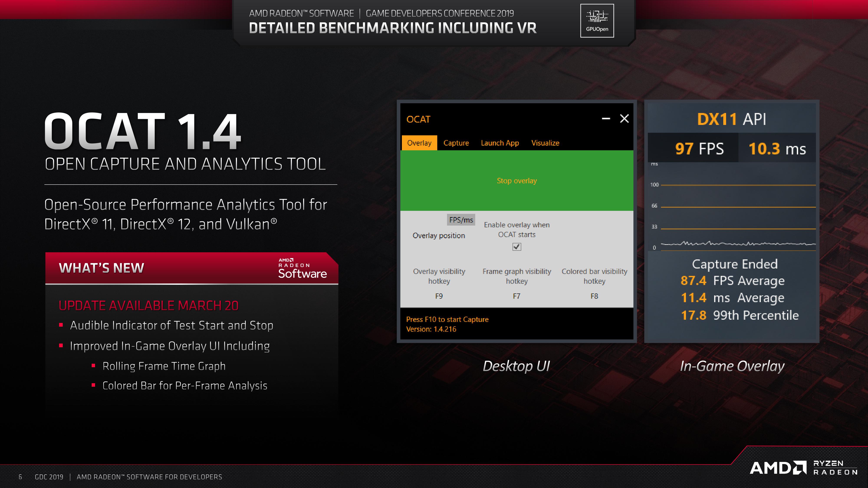Screen dimensions: 868x488
Task: Click the 10.3 ms readout
Action: click(x=777, y=149)
